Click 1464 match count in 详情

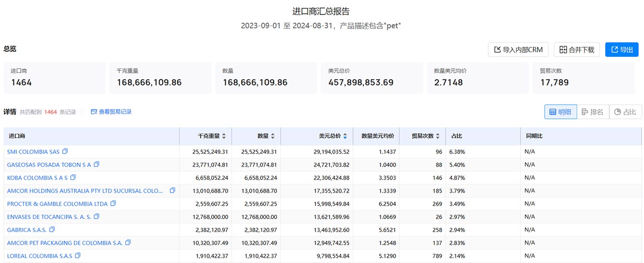point(51,112)
